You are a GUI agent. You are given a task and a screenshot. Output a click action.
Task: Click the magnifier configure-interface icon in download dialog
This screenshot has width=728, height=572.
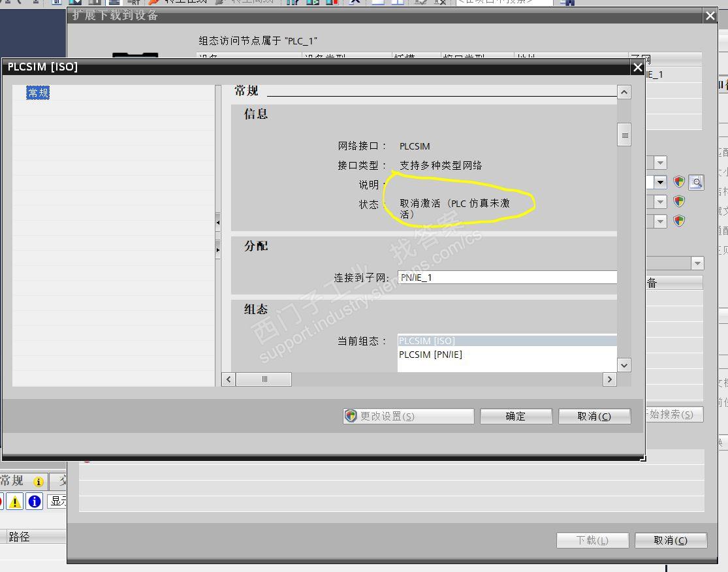pos(696,182)
